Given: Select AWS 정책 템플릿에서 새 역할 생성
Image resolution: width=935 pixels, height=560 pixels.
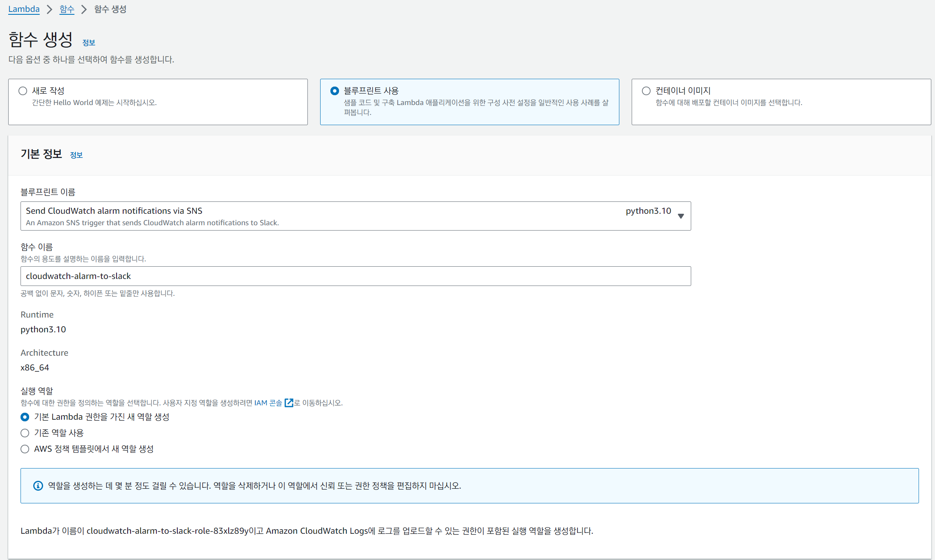Looking at the screenshot, I should click(x=25, y=449).
